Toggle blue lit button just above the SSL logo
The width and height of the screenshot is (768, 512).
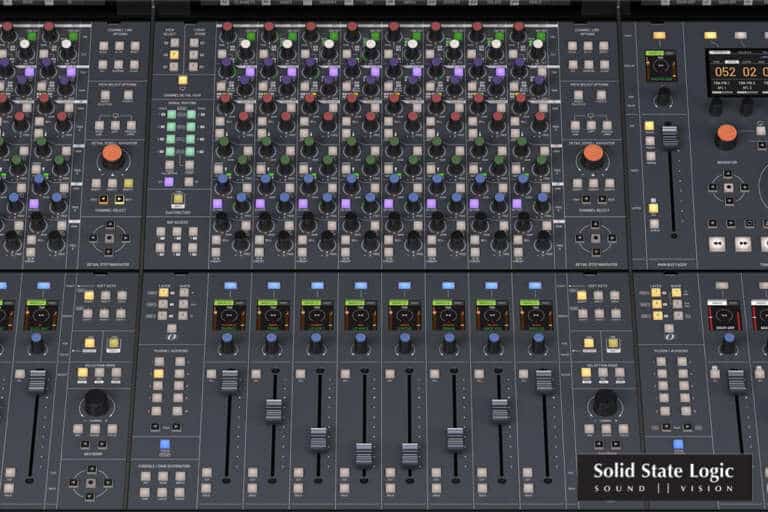(x=678, y=444)
